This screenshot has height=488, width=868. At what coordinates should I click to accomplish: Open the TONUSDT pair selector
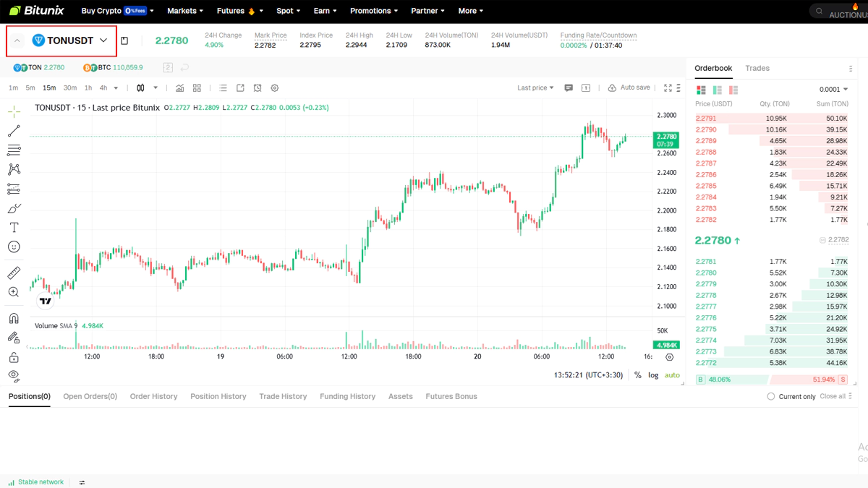coord(61,40)
